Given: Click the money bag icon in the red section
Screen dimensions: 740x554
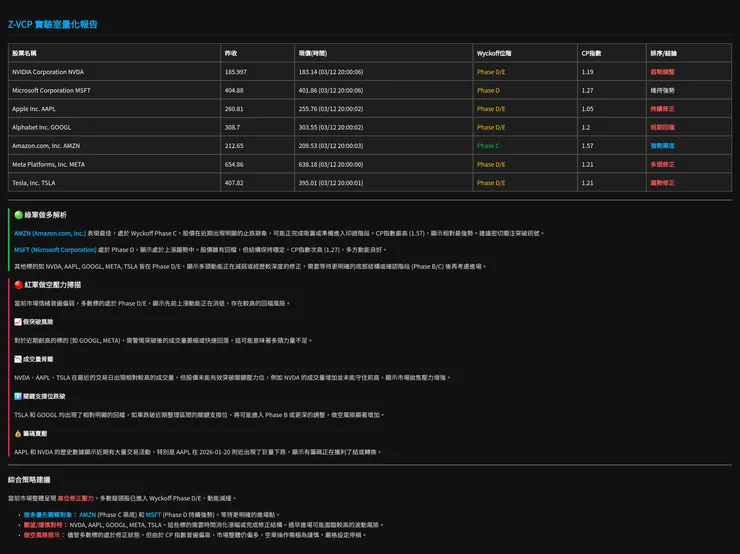Looking at the screenshot, I should (18, 434).
